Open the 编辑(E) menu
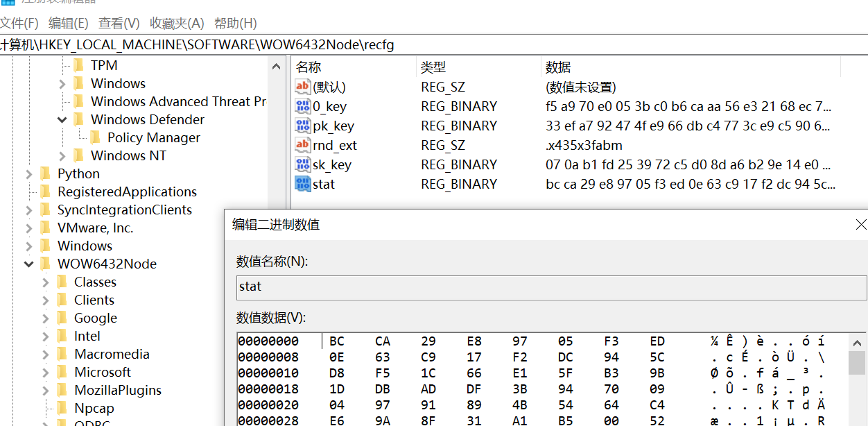 68,23
